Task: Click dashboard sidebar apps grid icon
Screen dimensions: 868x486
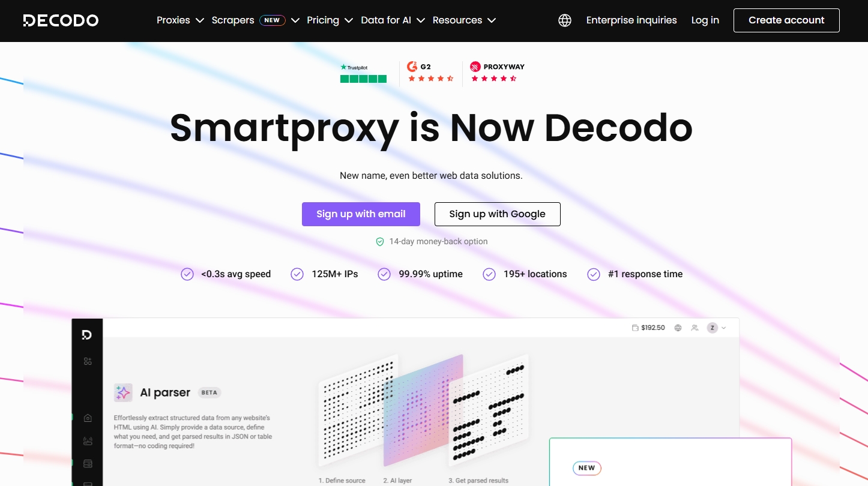Action: (88, 361)
